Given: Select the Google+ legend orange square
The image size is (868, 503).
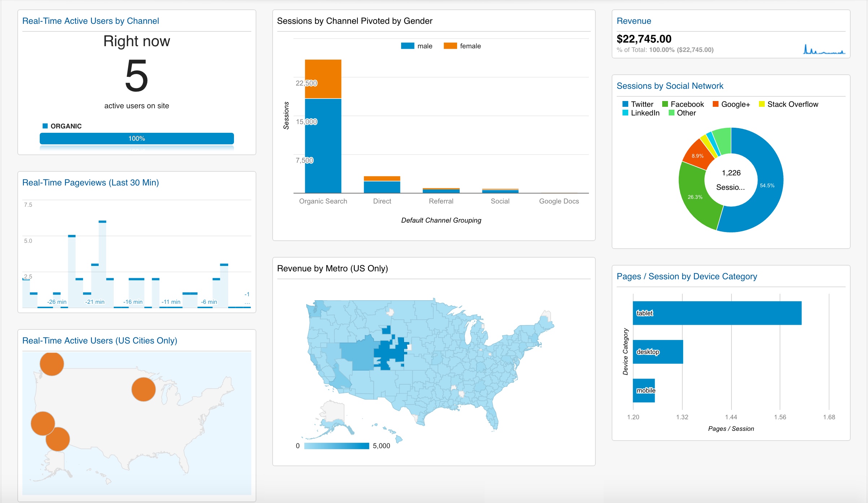Looking at the screenshot, I should (715, 104).
